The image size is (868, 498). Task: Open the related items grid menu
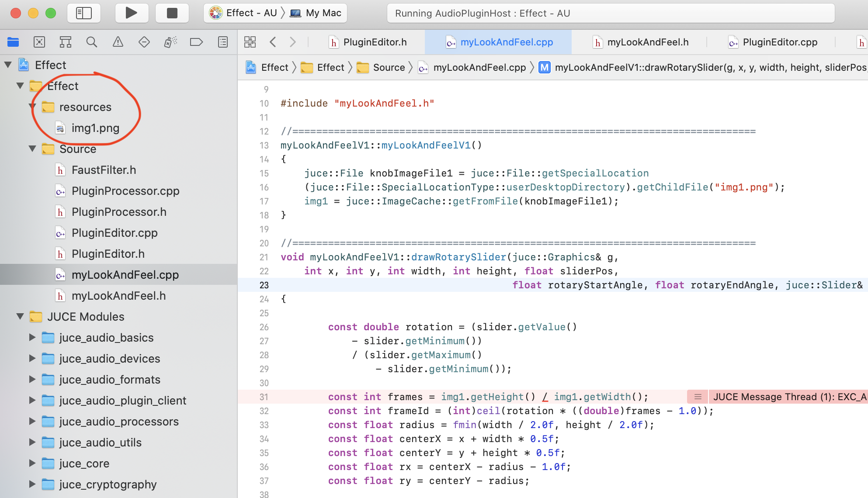[x=250, y=42]
